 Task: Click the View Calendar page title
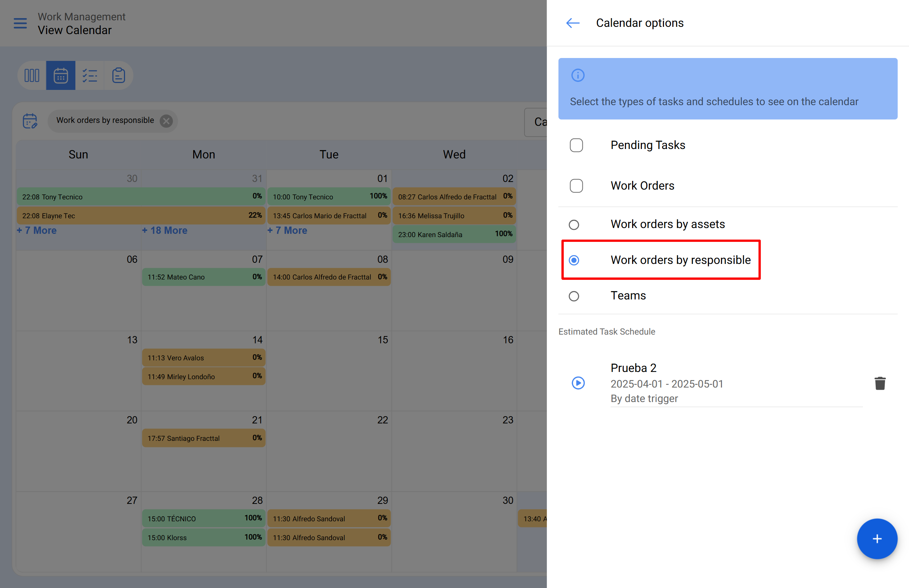click(75, 30)
